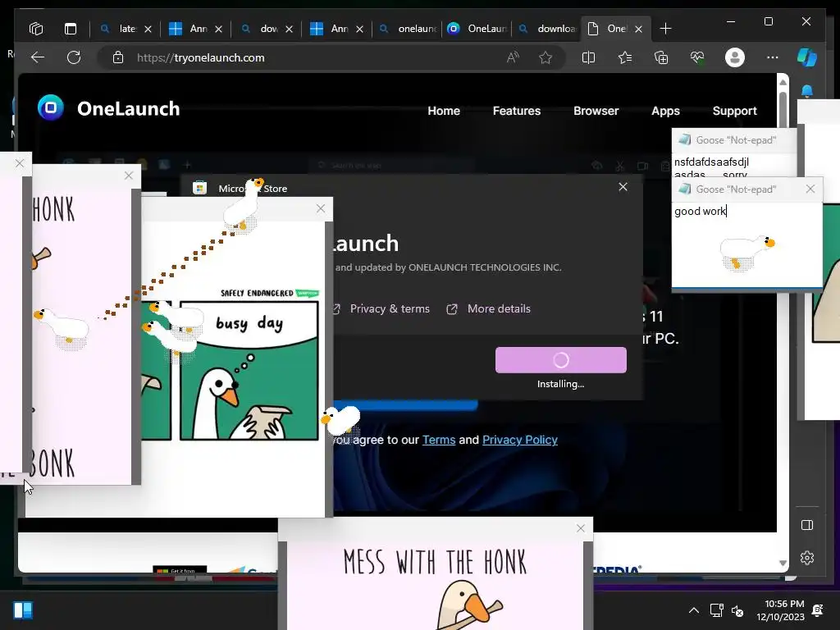The image size is (840, 630).
Task: Open the muted volume tray icon
Action: (x=737, y=610)
